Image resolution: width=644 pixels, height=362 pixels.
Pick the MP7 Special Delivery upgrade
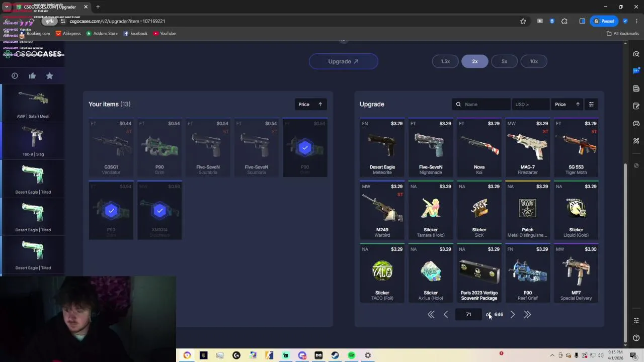576,273
